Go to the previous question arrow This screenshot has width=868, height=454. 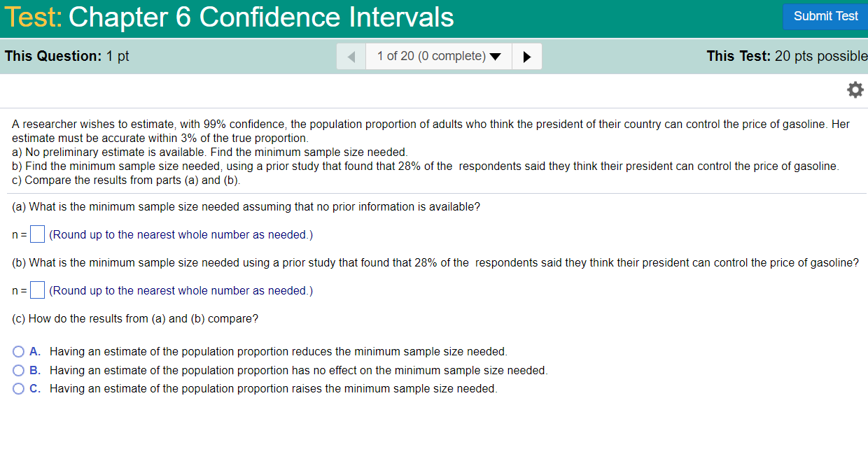pos(351,57)
